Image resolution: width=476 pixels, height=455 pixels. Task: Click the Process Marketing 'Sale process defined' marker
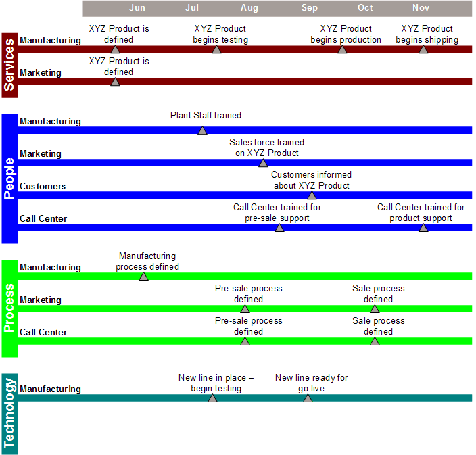tap(375, 309)
